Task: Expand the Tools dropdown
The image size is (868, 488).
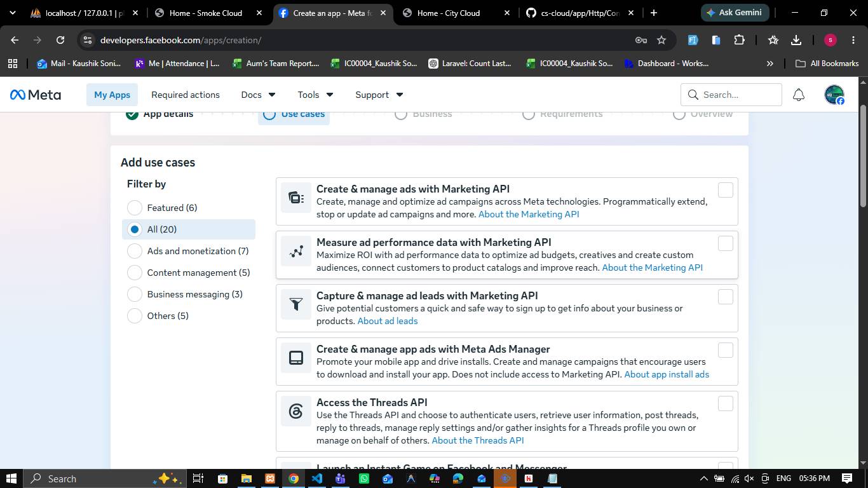Action: pyautogui.click(x=315, y=95)
